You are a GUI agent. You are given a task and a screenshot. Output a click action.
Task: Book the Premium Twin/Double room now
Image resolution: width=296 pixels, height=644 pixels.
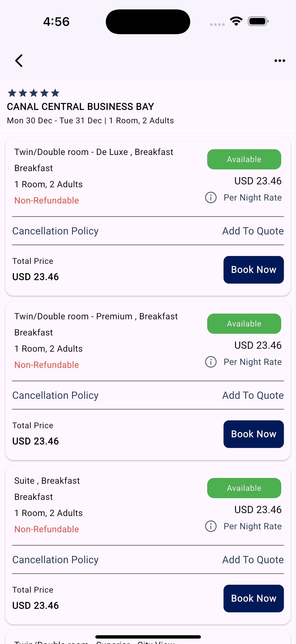254,434
